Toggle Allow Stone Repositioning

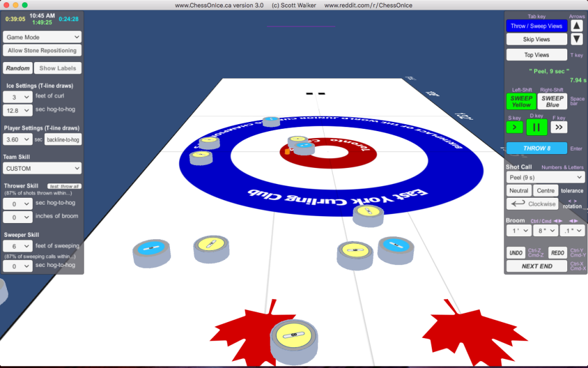42,50
